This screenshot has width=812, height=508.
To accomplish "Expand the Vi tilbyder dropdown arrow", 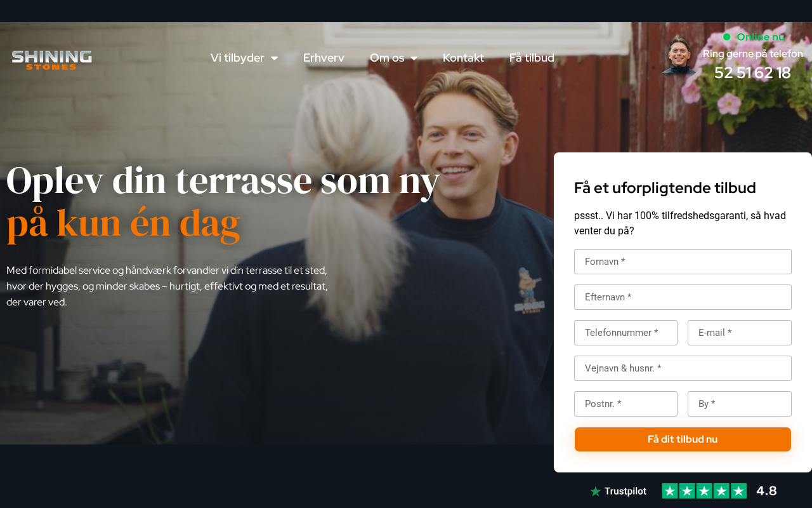I will coord(275,58).
